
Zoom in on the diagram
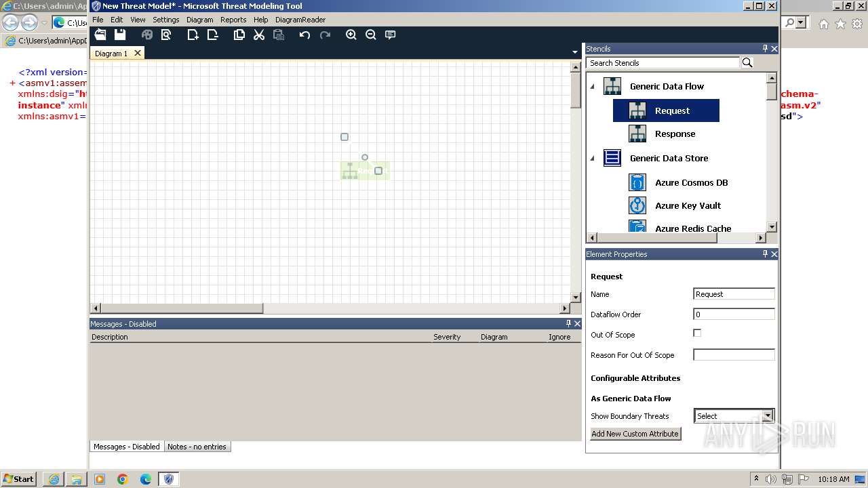point(351,35)
